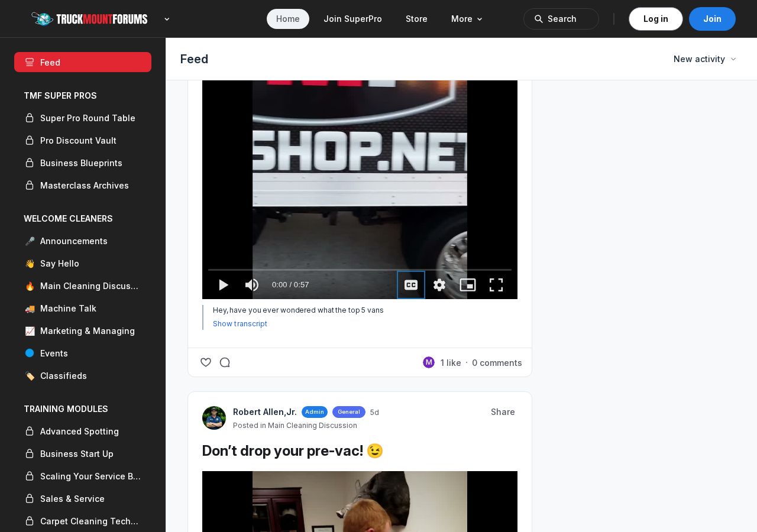The width and height of the screenshot is (757, 532).
Task: View the 1 like list
Action: point(451,363)
